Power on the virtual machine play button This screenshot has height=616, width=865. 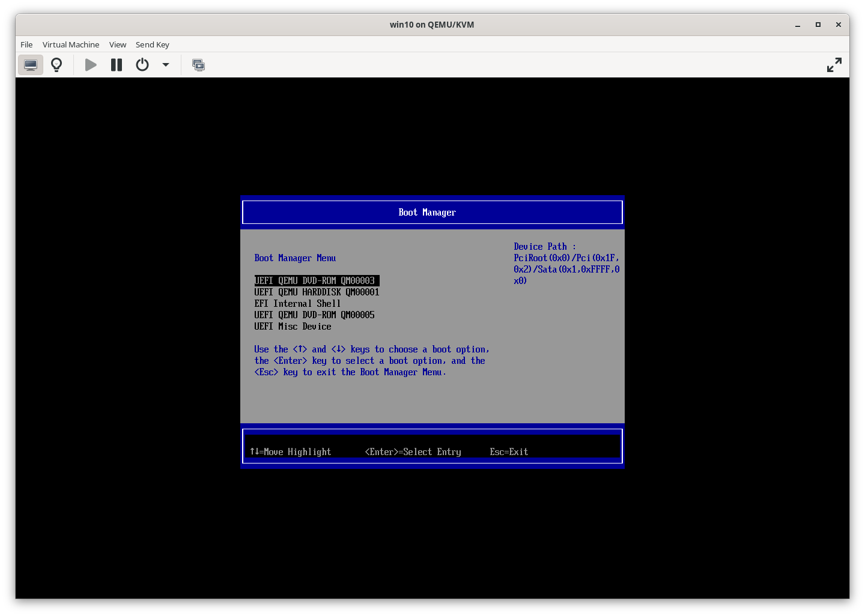coord(91,65)
